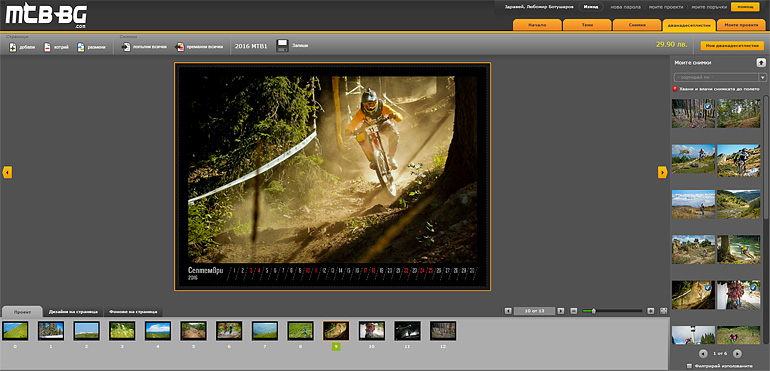Open the Моите проекти tab
This screenshot has height=371, width=770.
[x=741, y=25]
